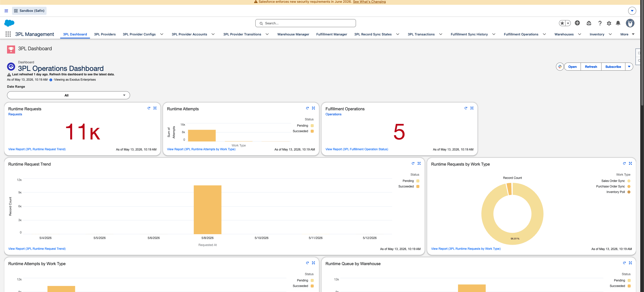Viewport: 644px width, 292px height.
Task: Expand the Runtime Attempts component
Action: pos(313,108)
